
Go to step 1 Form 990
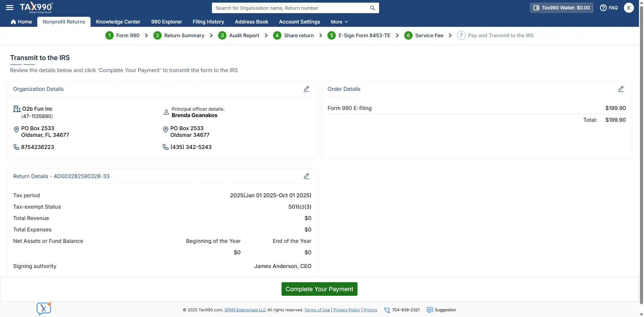click(x=122, y=36)
